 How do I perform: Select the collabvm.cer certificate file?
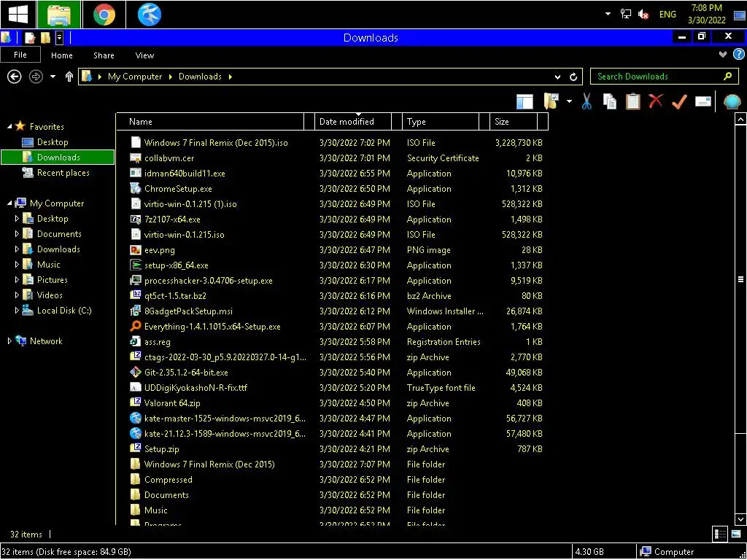click(x=169, y=158)
